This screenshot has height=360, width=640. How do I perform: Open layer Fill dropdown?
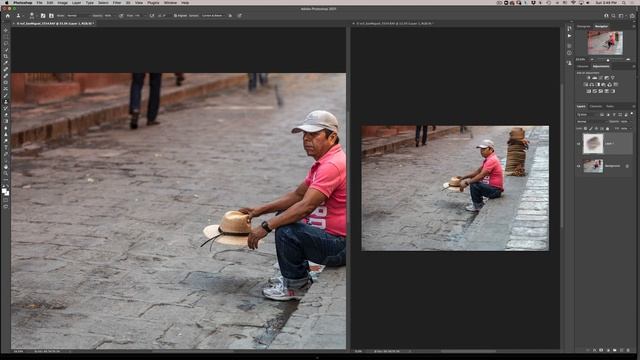627,129
